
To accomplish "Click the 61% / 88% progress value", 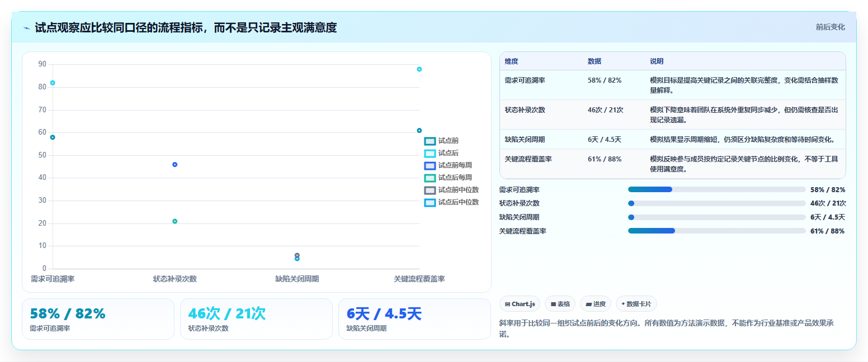I will click(x=827, y=231).
